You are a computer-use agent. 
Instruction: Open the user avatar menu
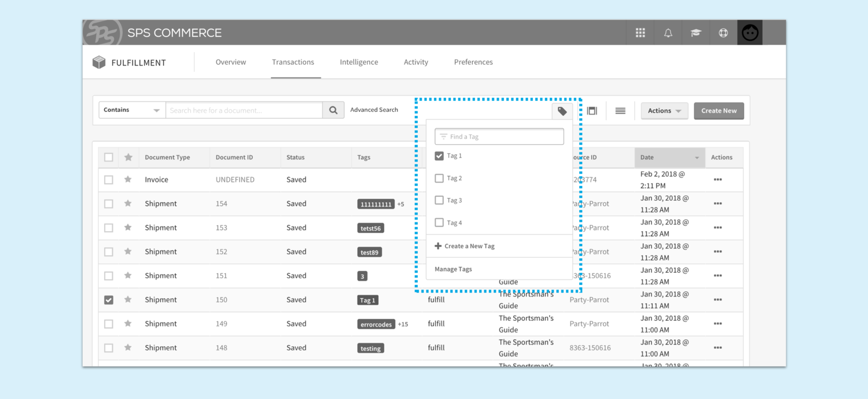[x=750, y=33]
